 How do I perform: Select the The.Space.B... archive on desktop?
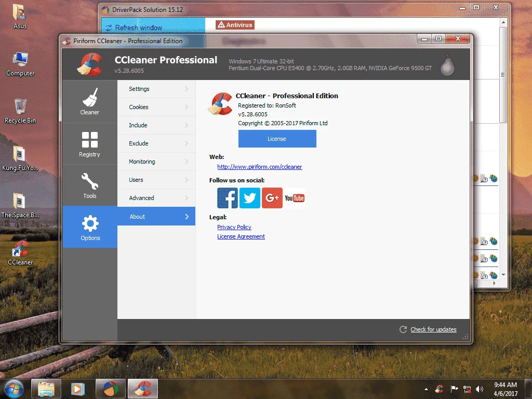pyautogui.click(x=20, y=206)
